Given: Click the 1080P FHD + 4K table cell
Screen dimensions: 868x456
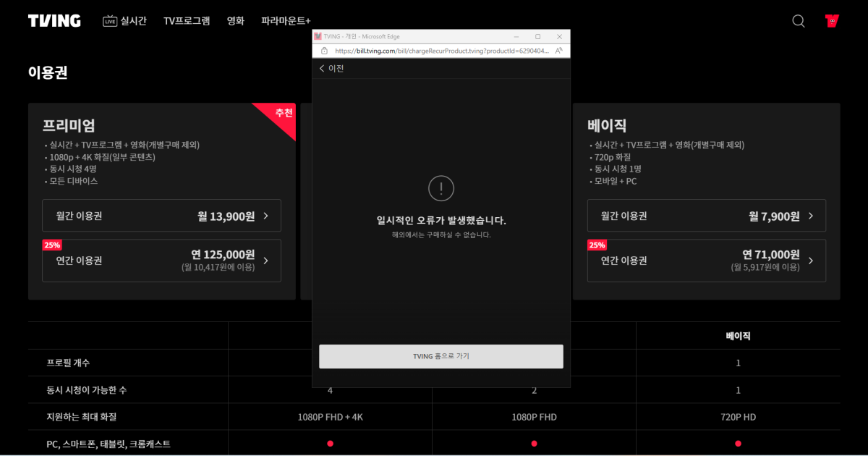Looking at the screenshot, I should [330, 417].
